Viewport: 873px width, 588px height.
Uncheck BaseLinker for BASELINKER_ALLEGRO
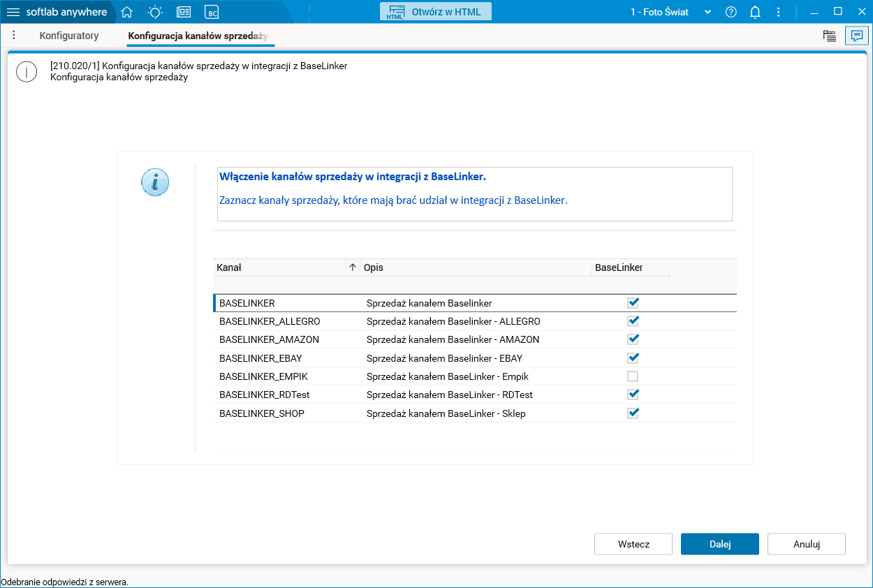633,321
